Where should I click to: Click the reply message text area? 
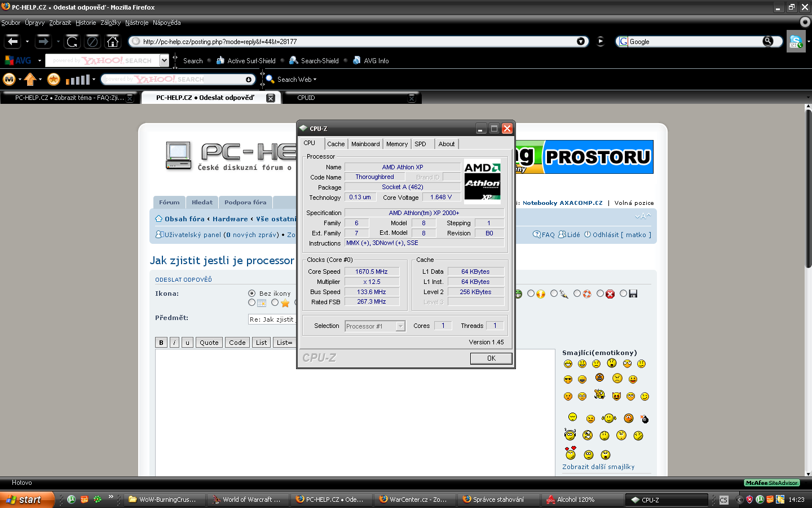355,413
